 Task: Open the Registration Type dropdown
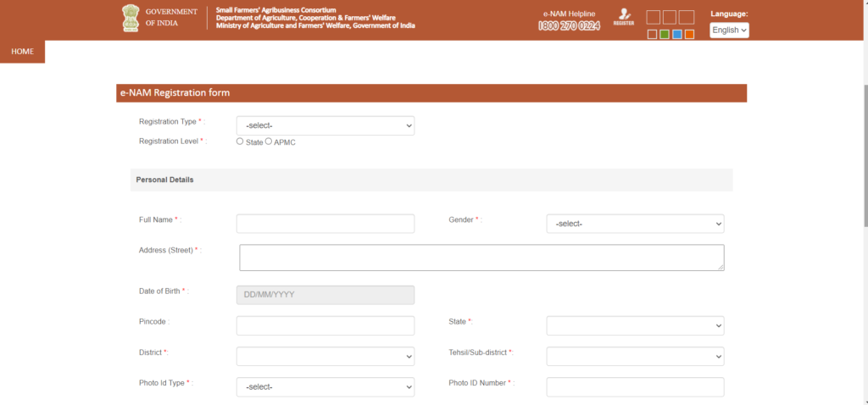point(325,125)
